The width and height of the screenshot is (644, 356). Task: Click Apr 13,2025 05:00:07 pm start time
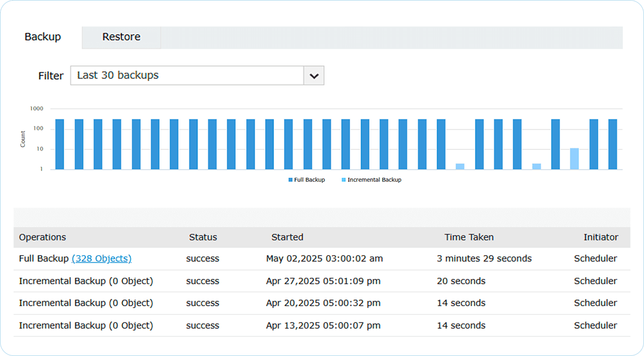(x=323, y=325)
